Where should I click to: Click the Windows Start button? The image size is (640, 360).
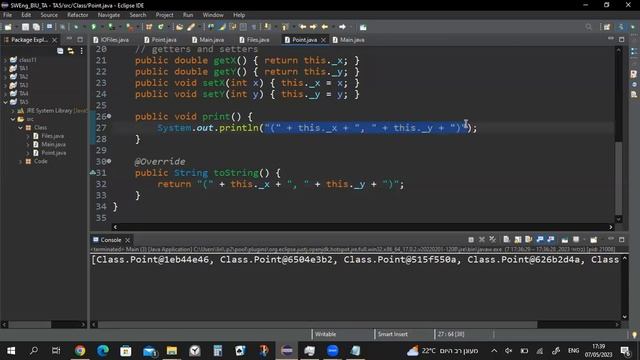click(x=11, y=351)
